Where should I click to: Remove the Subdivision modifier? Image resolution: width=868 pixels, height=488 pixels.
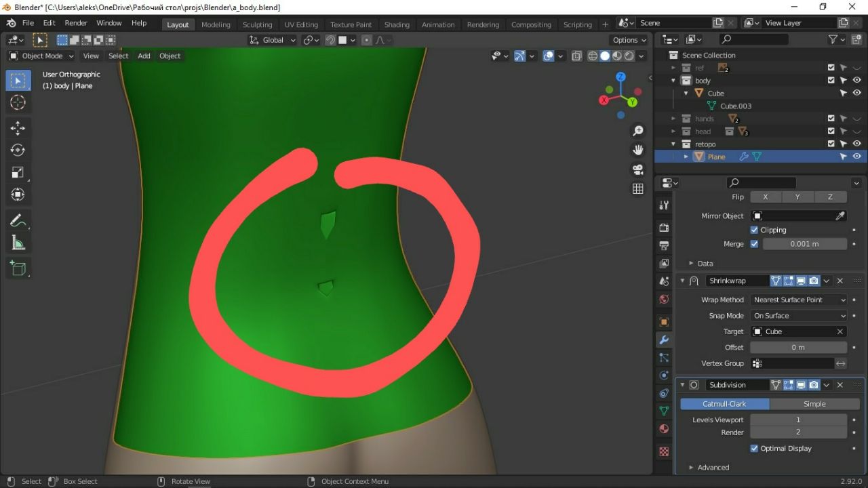(x=840, y=385)
